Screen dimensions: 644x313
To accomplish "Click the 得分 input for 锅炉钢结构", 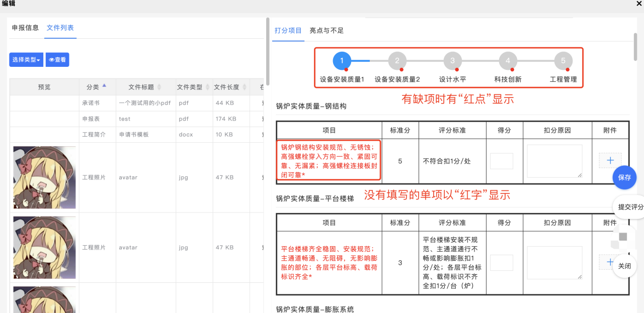I will pos(502,161).
